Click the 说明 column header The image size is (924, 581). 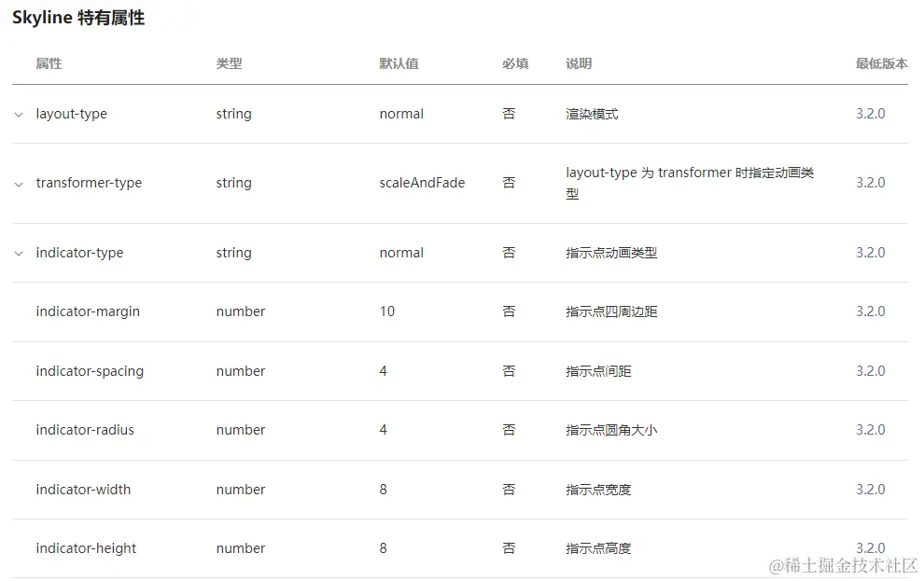click(579, 63)
